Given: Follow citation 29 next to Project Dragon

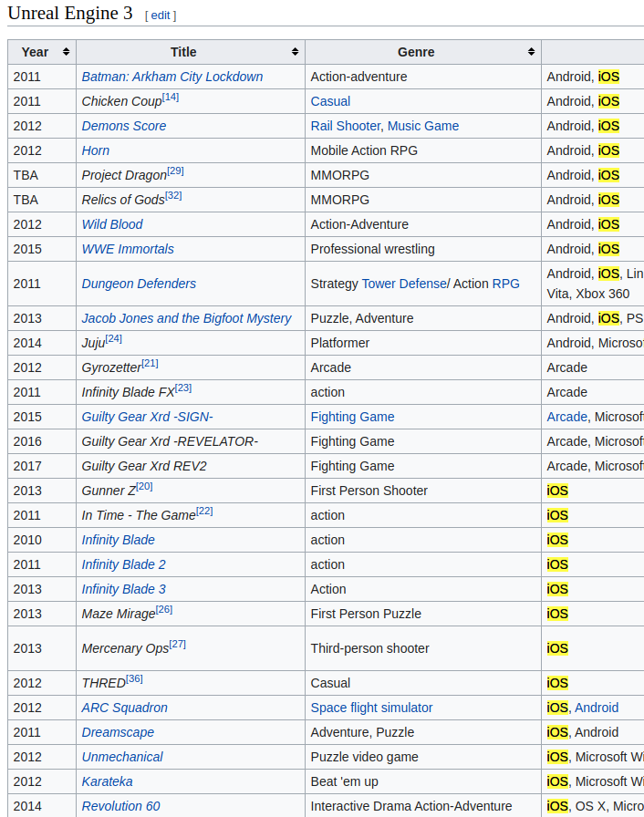Looking at the screenshot, I should (175, 171).
